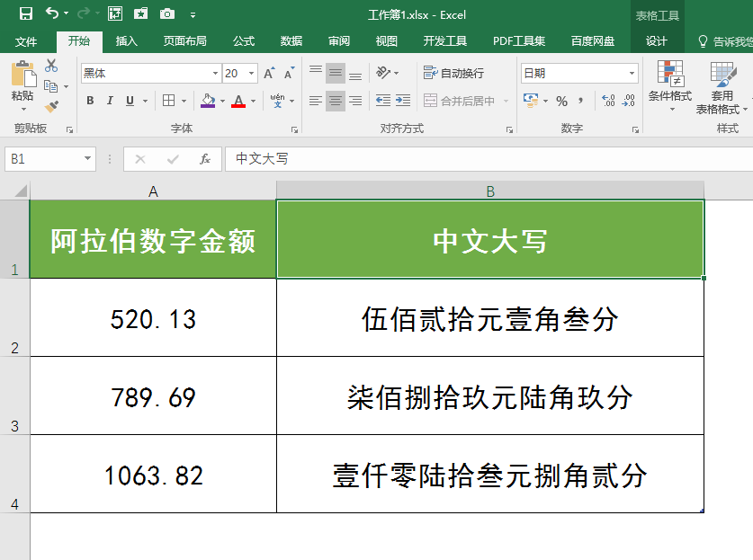This screenshot has width=753, height=560.
Task: Click the Tell Me (告诉我) search lightbulb
Action: pos(703,41)
